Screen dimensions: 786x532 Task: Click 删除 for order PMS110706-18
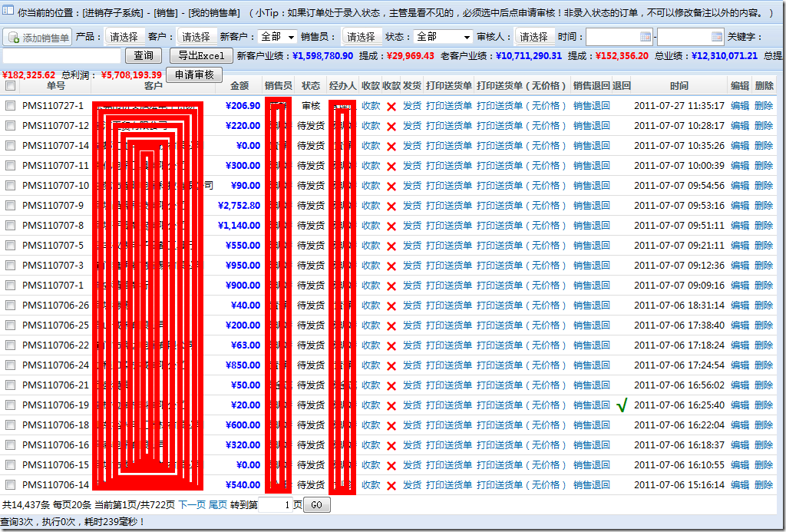tap(764, 425)
